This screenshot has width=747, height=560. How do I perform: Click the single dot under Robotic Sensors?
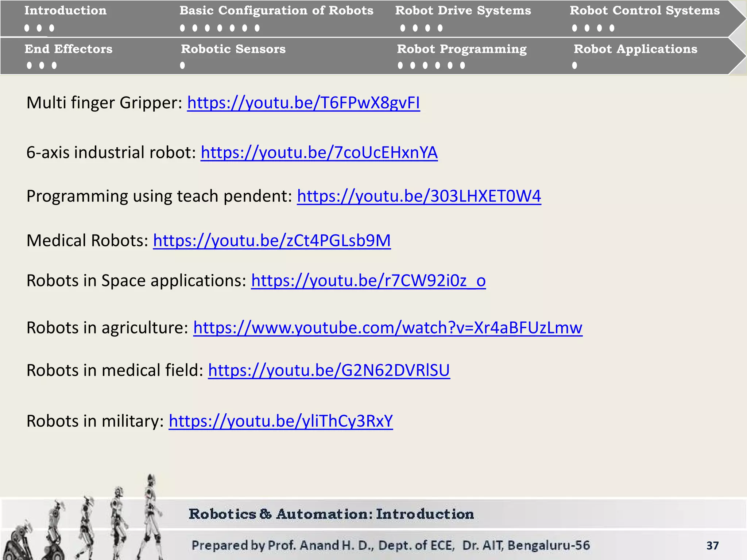click(x=182, y=65)
